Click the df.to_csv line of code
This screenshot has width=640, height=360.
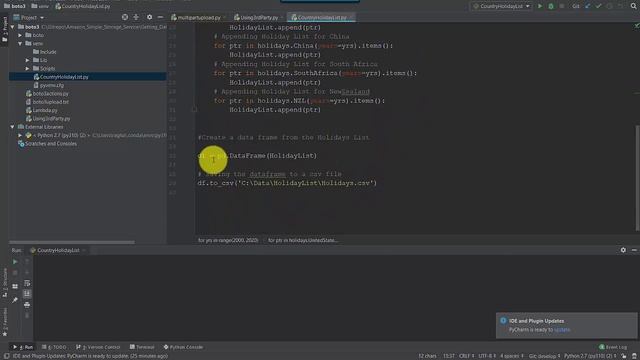(x=287, y=183)
